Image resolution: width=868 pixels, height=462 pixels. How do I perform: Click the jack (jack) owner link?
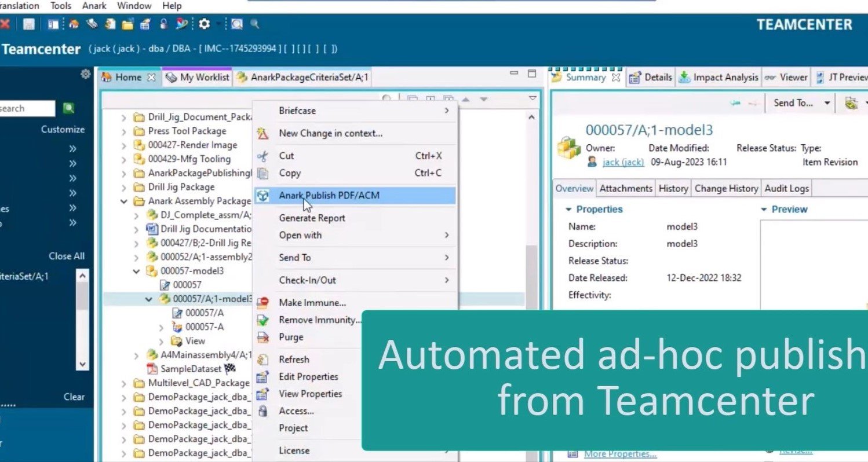click(623, 163)
